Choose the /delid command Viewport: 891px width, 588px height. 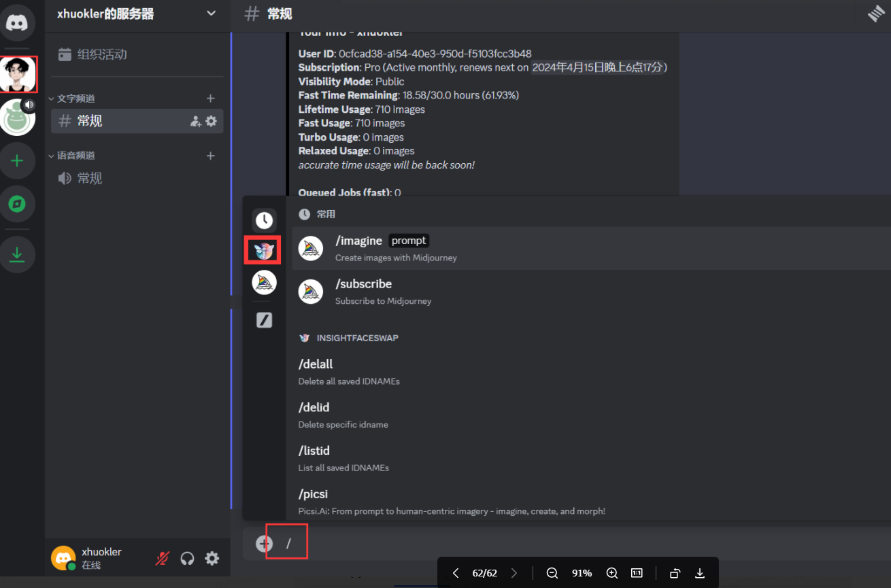[x=591, y=415]
